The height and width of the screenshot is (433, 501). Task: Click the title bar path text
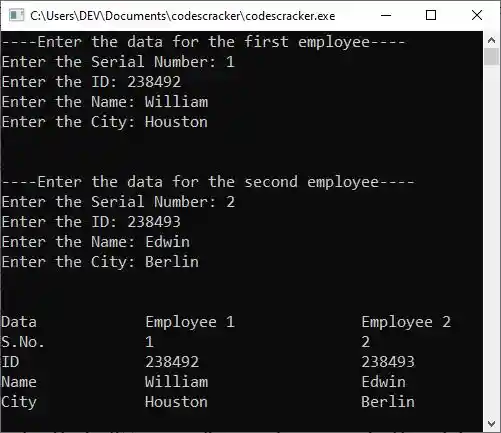(x=182, y=16)
